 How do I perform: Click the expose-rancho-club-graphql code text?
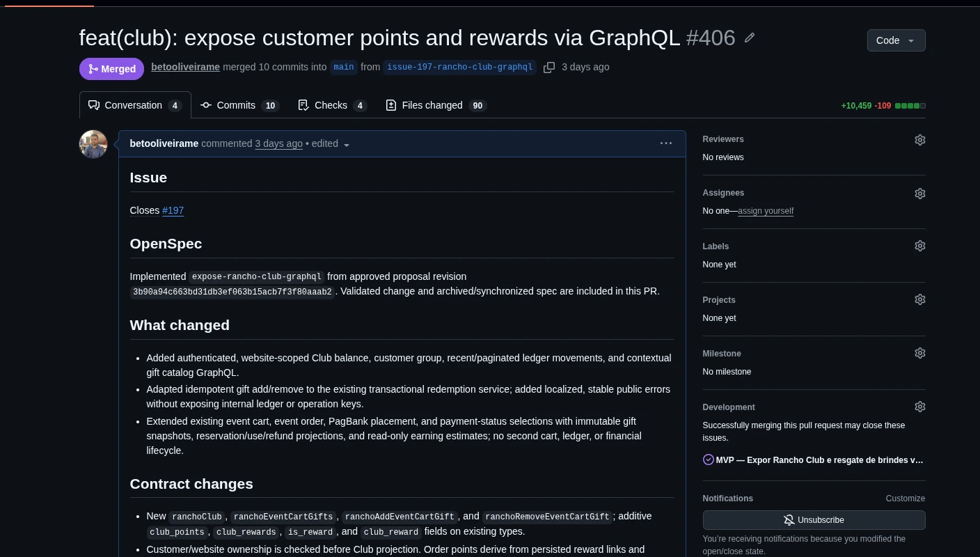[x=257, y=276]
